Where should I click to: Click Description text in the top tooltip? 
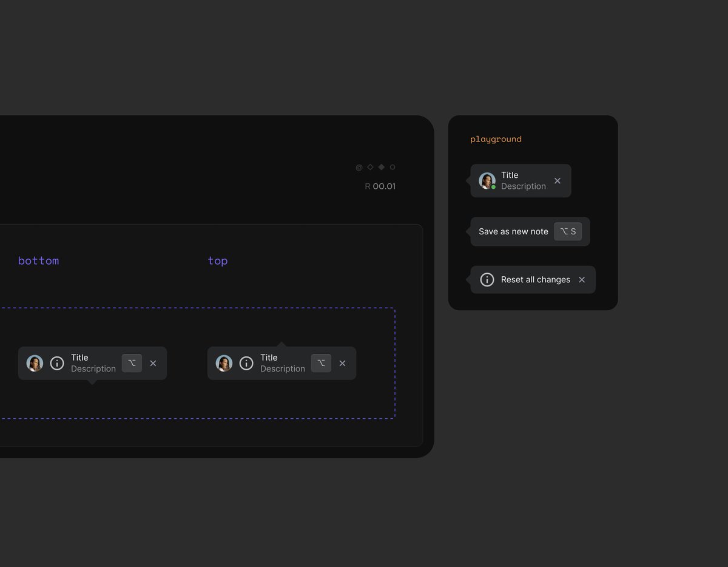(x=283, y=368)
